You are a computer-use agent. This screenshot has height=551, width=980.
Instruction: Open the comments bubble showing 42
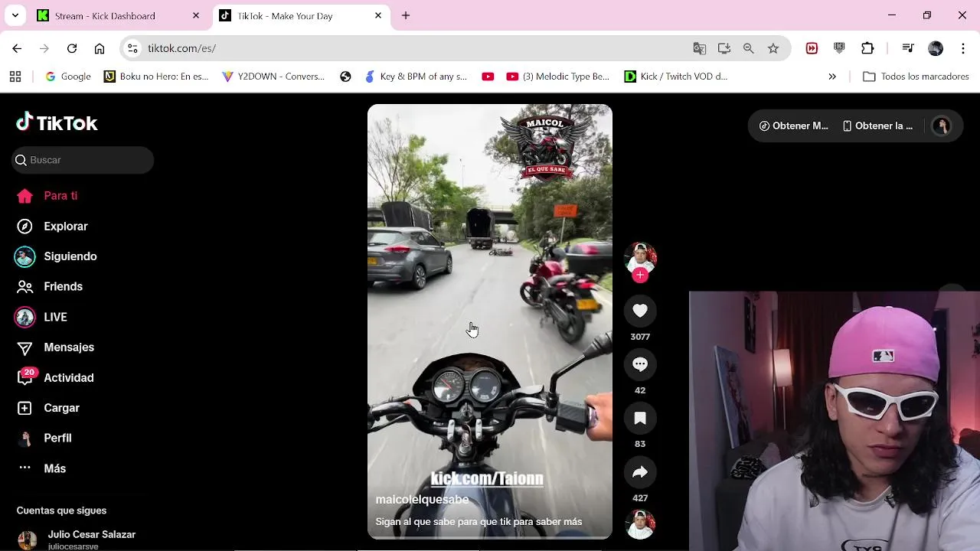pos(640,364)
